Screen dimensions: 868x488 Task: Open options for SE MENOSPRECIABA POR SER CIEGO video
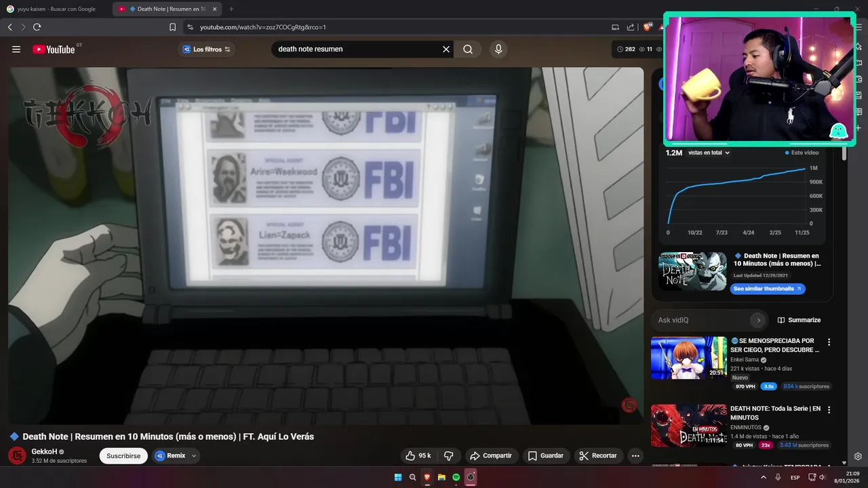(829, 342)
